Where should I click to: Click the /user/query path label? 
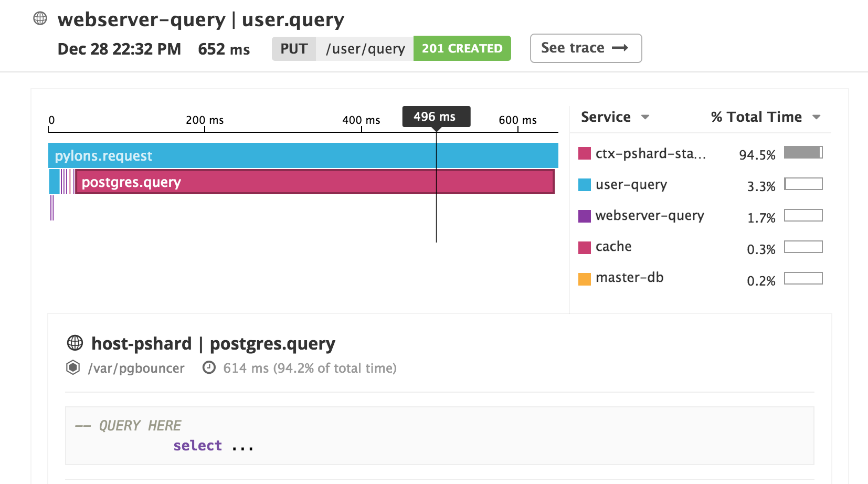coord(365,48)
